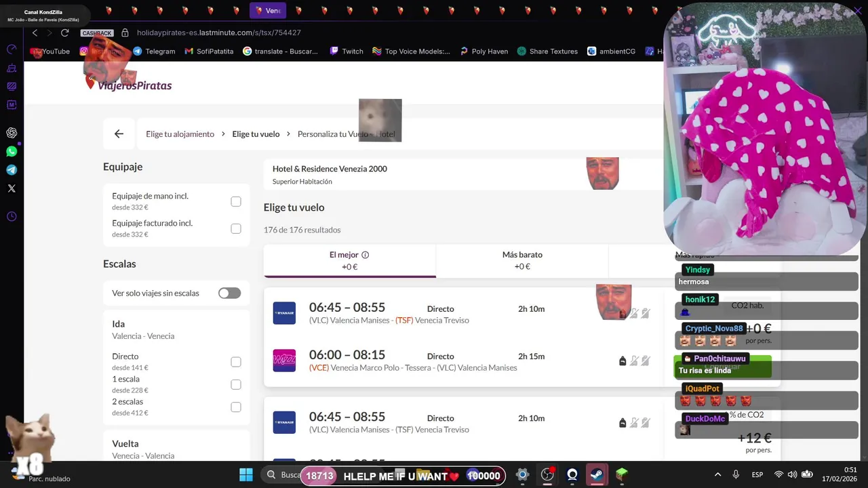Image resolution: width=868 pixels, height=488 pixels.
Task: Open the volume control in system tray
Action: click(792, 474)
